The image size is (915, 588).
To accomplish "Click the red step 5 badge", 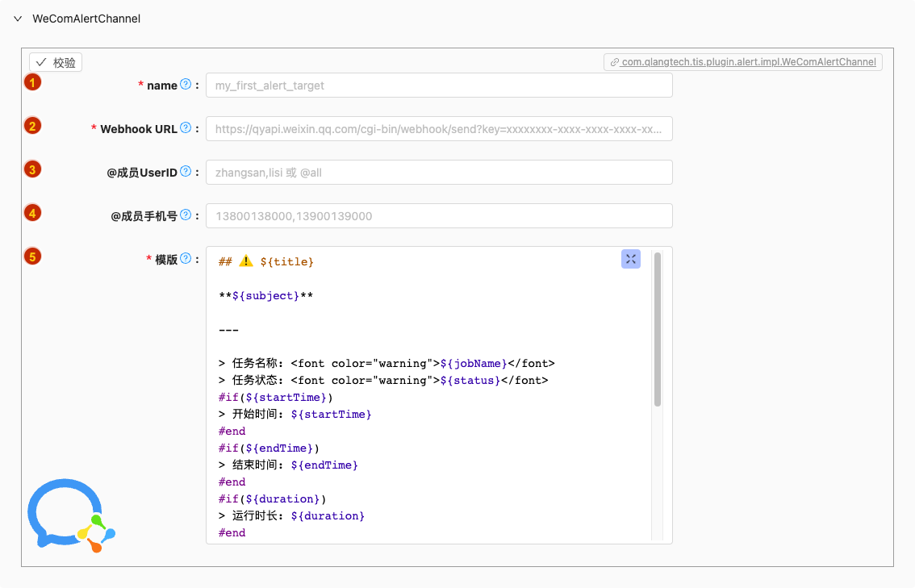I will coord(32,256).
